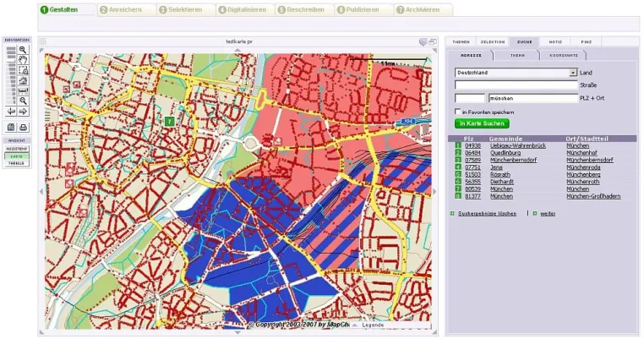Image resolution: width=644 pixels, height=339 pixels.
Task: Switch to the Selektion panel tab
Action: click(493, 42)
